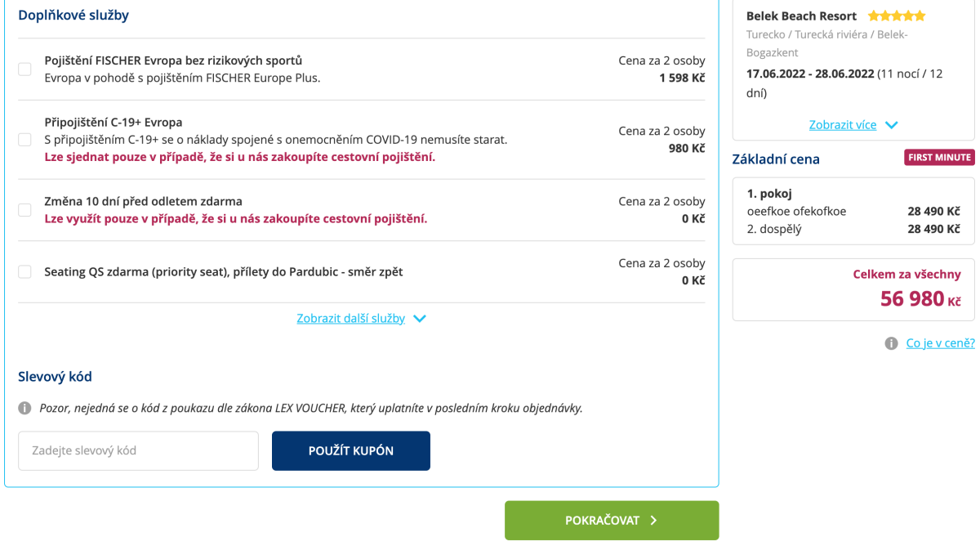This screenshot has height=546, width=980.
Task: Click the FIRST MINUTE badge
Action: tap(938, 158)
